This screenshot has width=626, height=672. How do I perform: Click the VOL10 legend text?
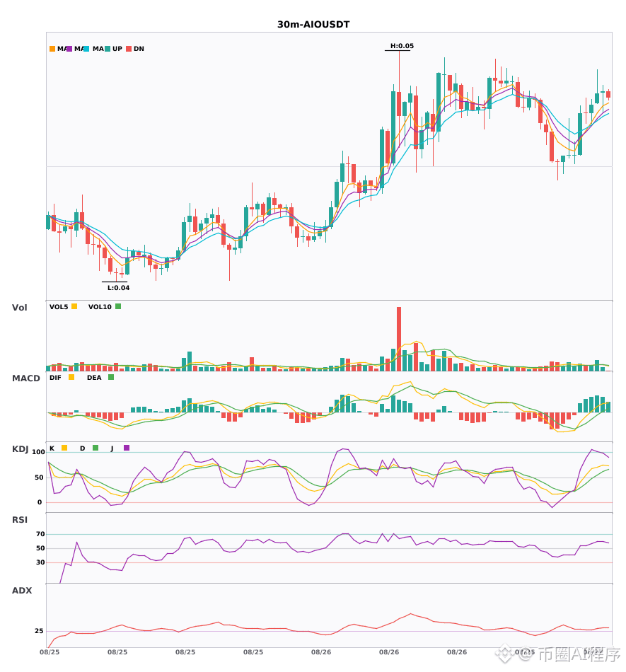point(100,307)
